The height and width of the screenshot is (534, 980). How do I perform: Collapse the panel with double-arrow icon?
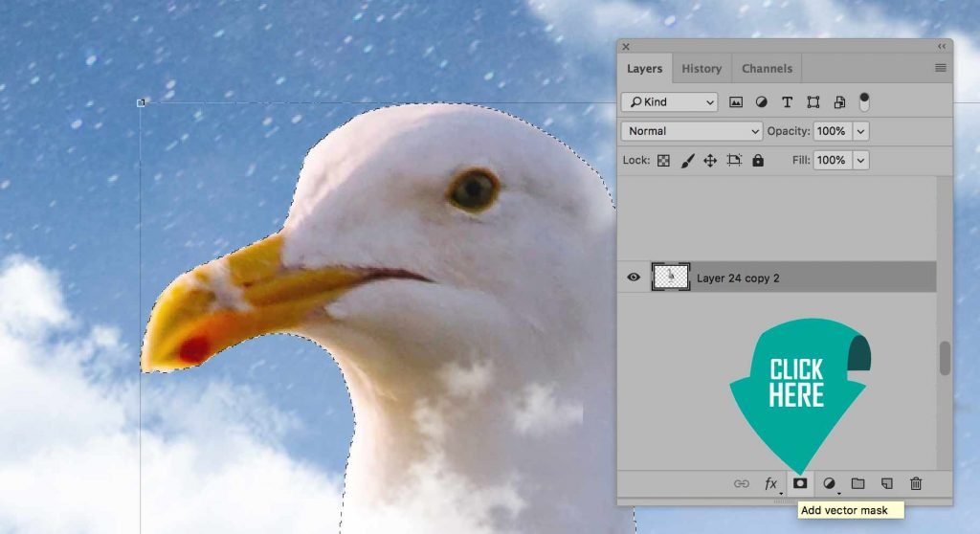coord(942,46)
